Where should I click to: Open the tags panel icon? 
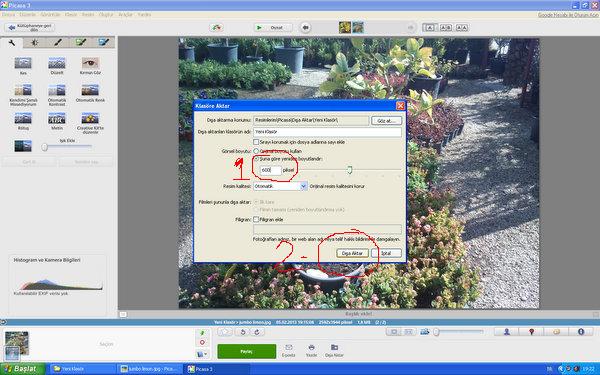point(556,332)
